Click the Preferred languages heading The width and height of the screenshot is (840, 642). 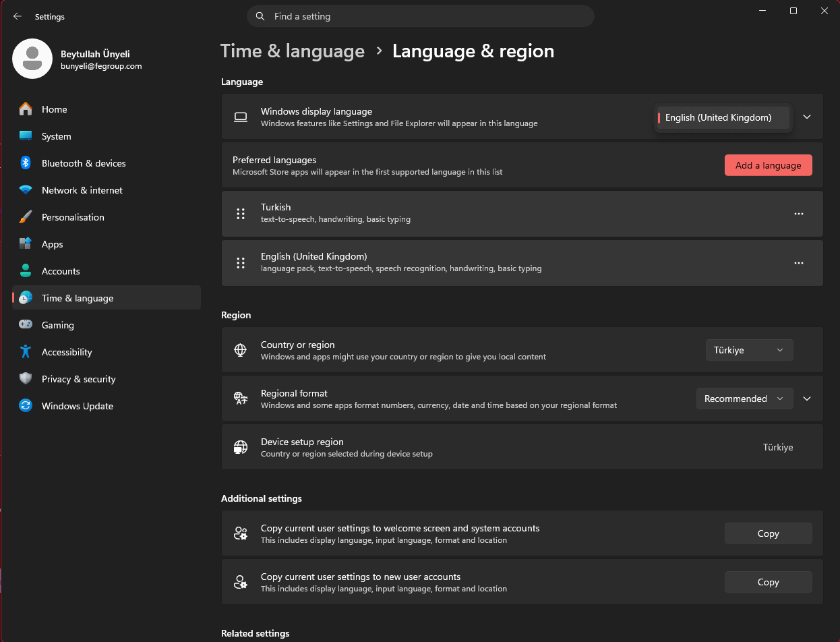click(x=274, y=160)
